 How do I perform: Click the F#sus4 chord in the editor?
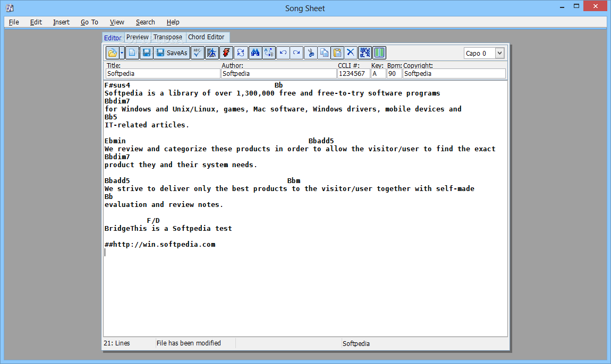(x=117, y=85)
